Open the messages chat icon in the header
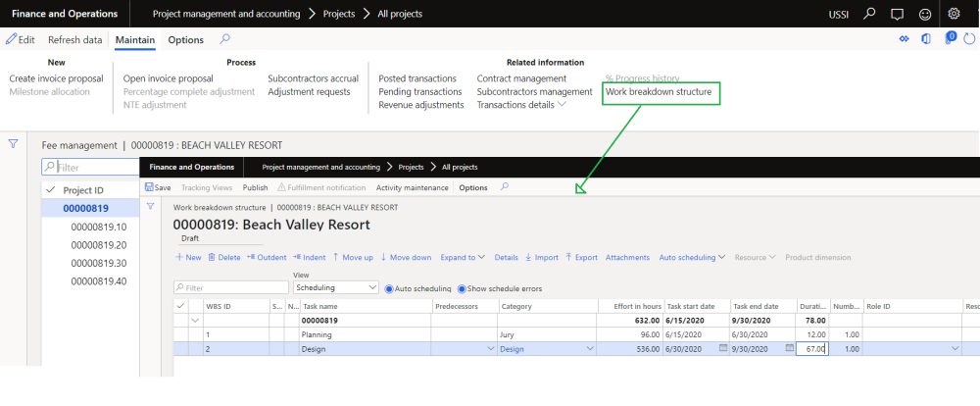 pos(897,14)
